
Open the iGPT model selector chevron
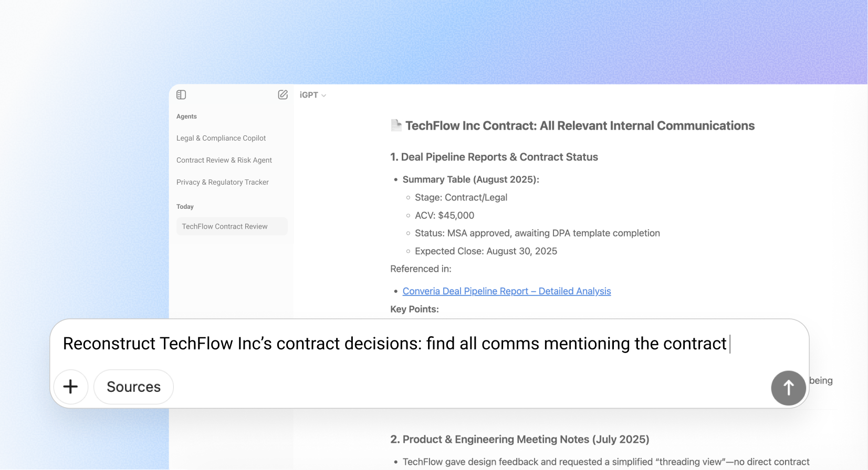pos(324,95)
